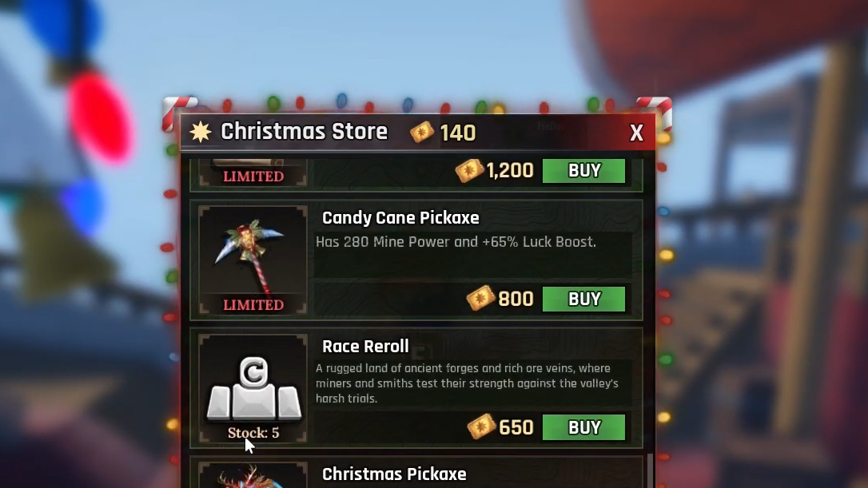Image resolution: width=868 pixels, height=488 pixels.
Task: Click the Christmas Pickaxe thumbnail at bottom
Action: click(x=253, y=476)
